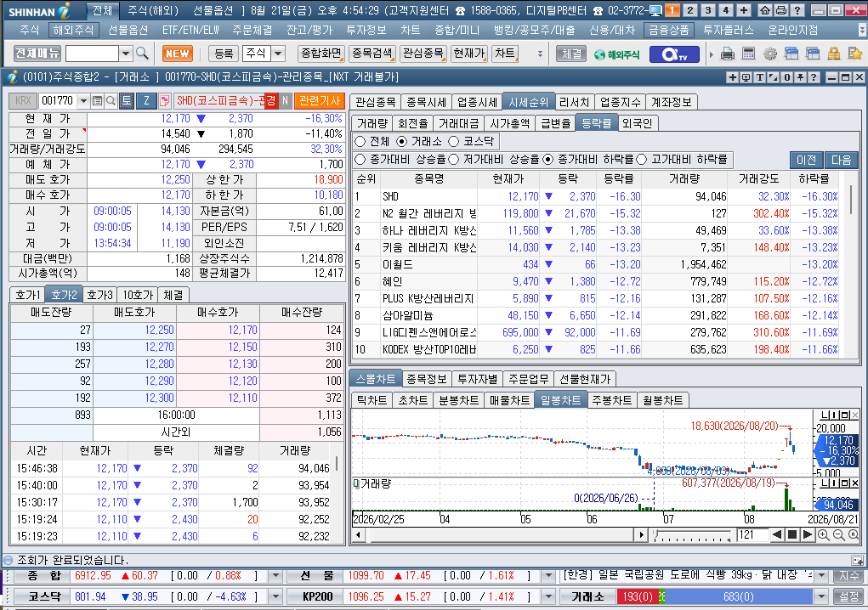Click the cascade windows icon in toolbar

click(x=791, y=54)
